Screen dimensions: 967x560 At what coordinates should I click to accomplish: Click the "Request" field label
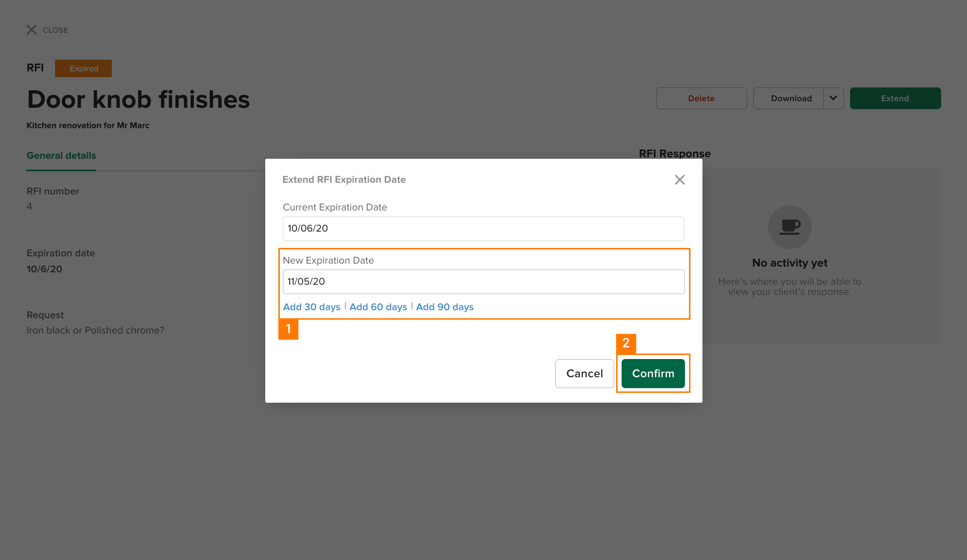tap(45, 315)
